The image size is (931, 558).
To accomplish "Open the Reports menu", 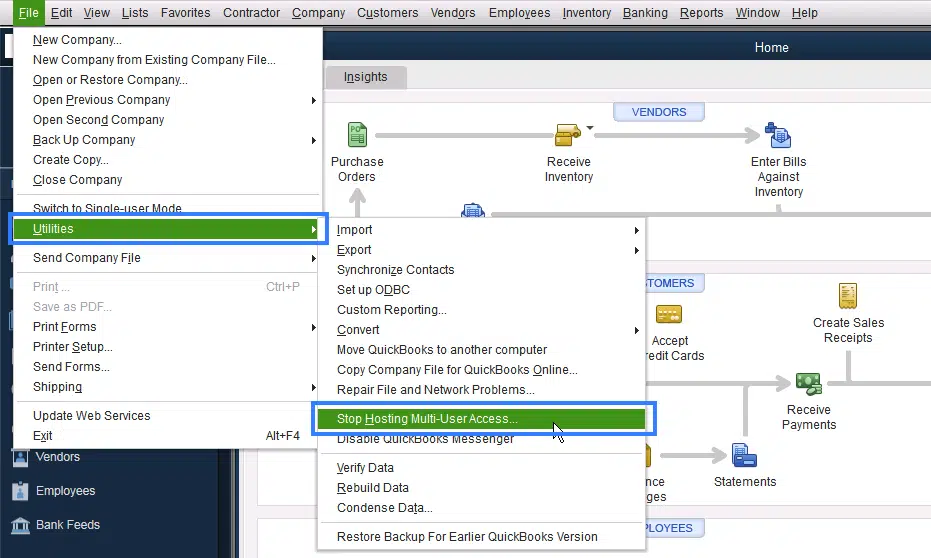I will [701, 13].
